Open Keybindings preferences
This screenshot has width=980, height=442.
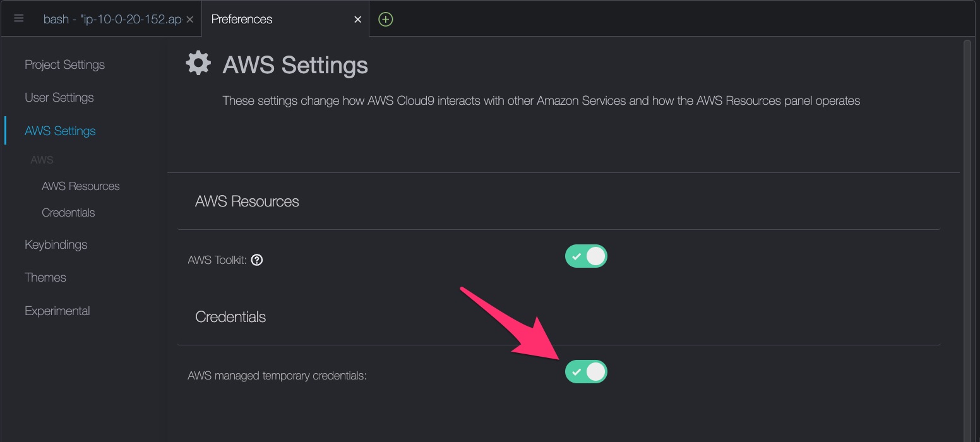56,244
